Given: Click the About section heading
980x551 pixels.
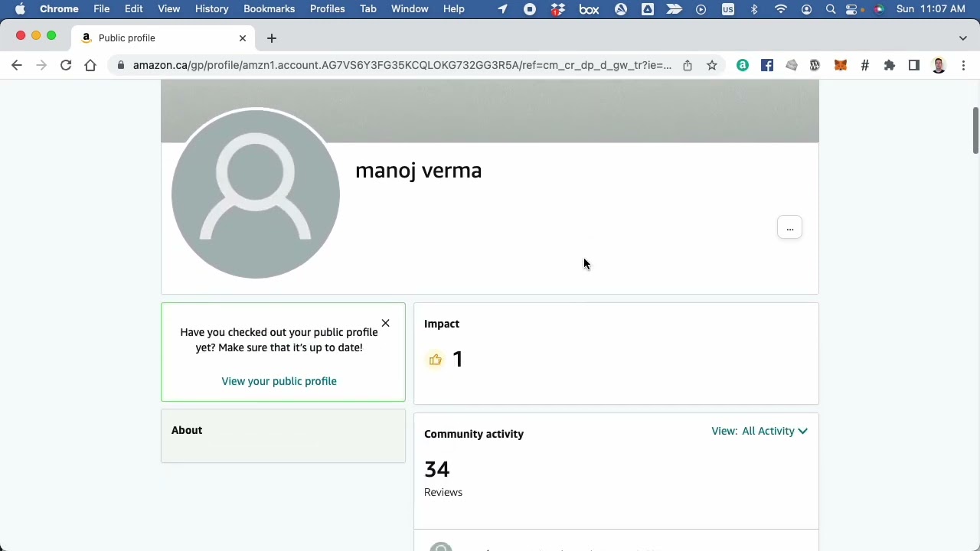Looking at the screenshot, I should coord(187,430).
